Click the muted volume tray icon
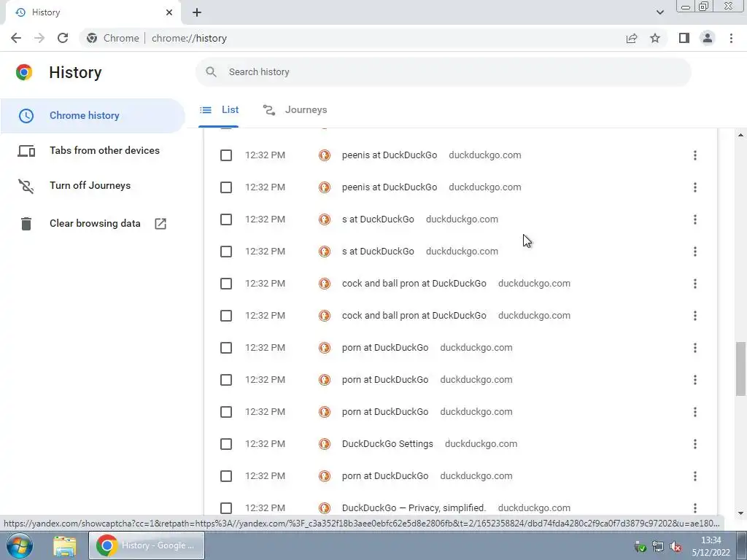 pyautogui.click(x=676, y=547)
